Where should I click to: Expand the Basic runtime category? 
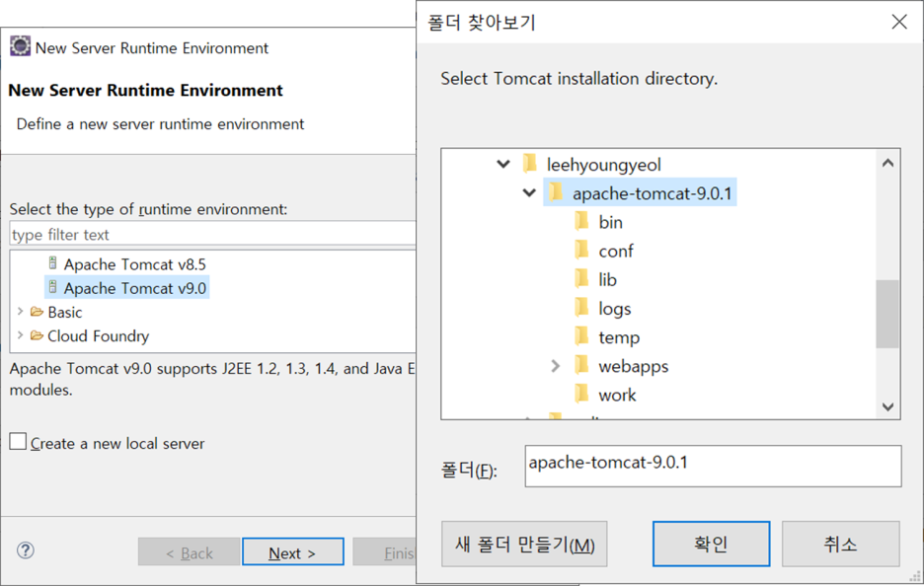21,311
